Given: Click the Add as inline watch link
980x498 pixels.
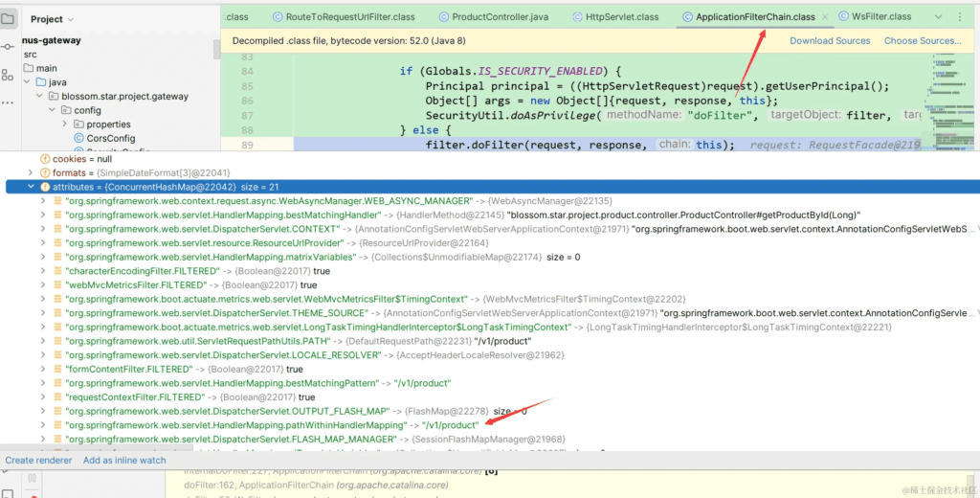Looking at the screenshot, I should pos(124,461).
